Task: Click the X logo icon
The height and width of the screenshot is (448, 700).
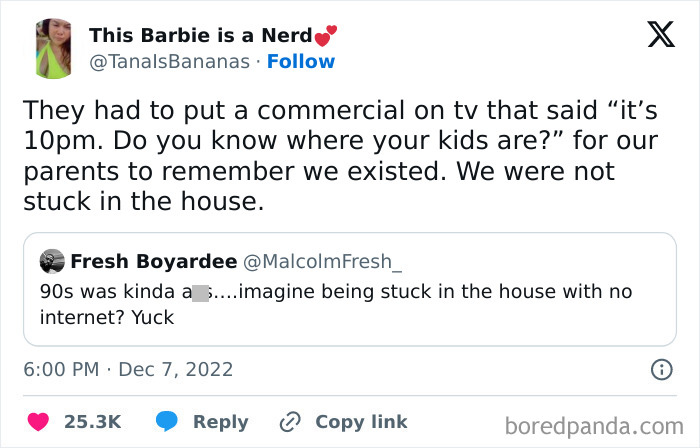Action: pyautogui.click(x=661, y=34)
